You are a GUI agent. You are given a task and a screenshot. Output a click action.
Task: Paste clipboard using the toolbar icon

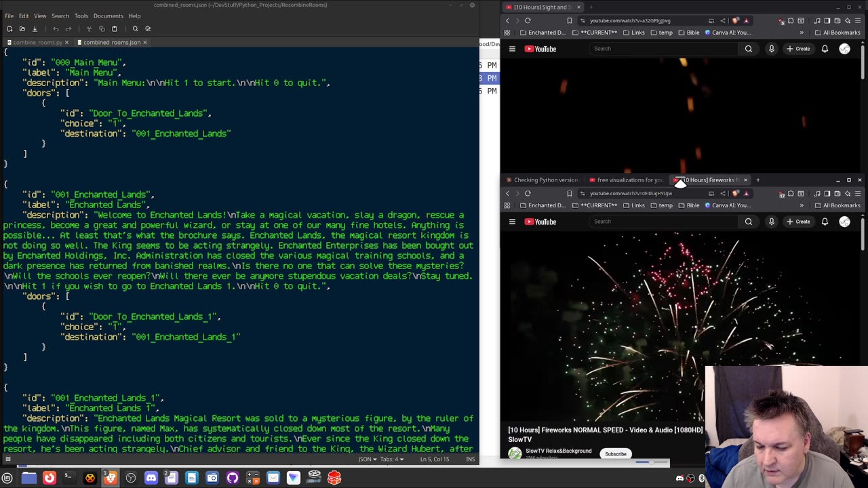[x=114, y=28]
